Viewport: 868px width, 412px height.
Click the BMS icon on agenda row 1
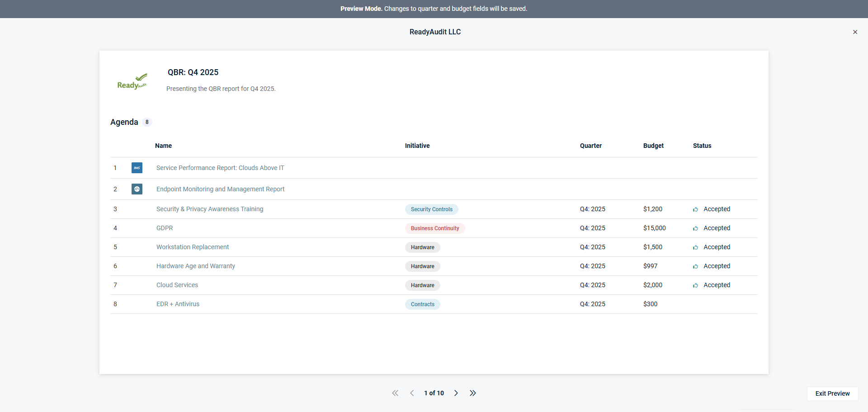pyautogui.click(x=137, y=168)
